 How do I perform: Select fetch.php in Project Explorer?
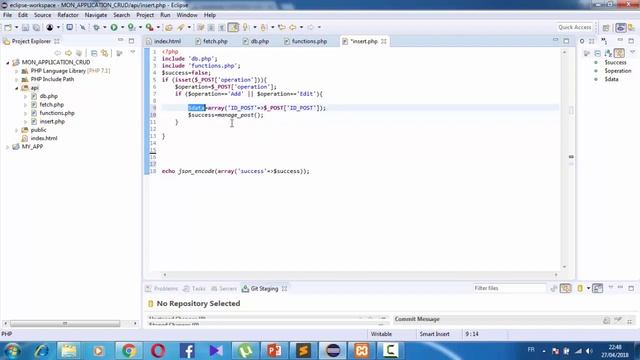(x=51, y=104)
